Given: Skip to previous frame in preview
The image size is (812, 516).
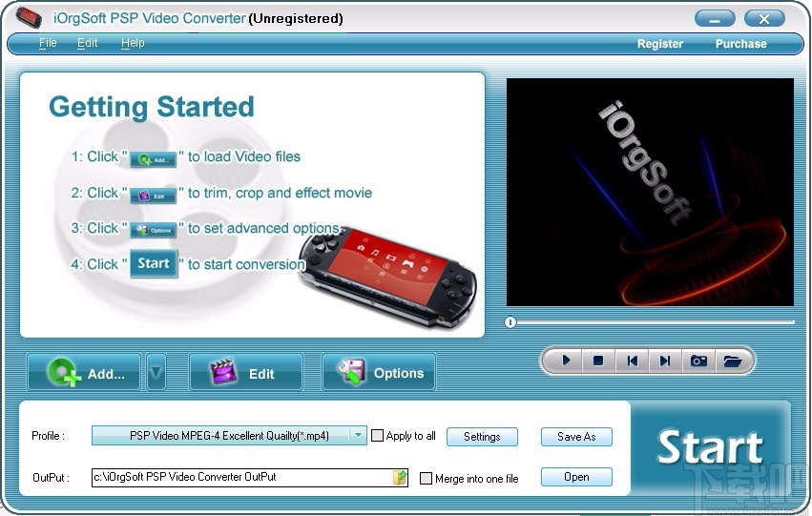Looking at the screenshot, I should (x=632, y=361).
